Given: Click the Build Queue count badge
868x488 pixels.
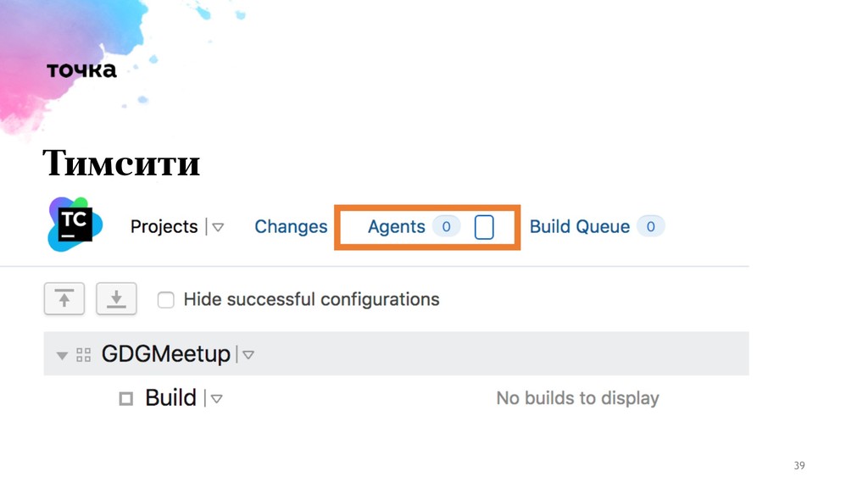Looking at the screenshot, I should pos(650,226).
